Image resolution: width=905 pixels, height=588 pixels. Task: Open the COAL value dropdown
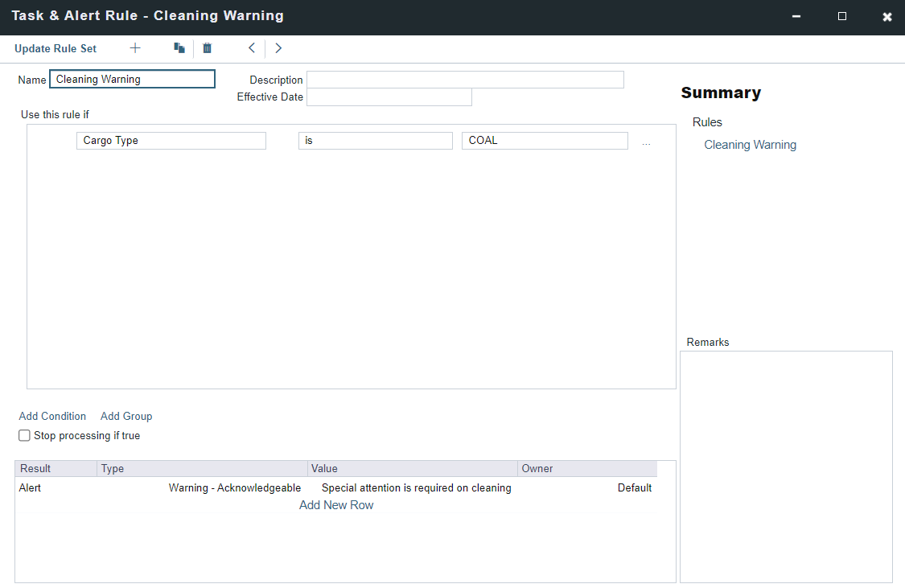[544, 141]
